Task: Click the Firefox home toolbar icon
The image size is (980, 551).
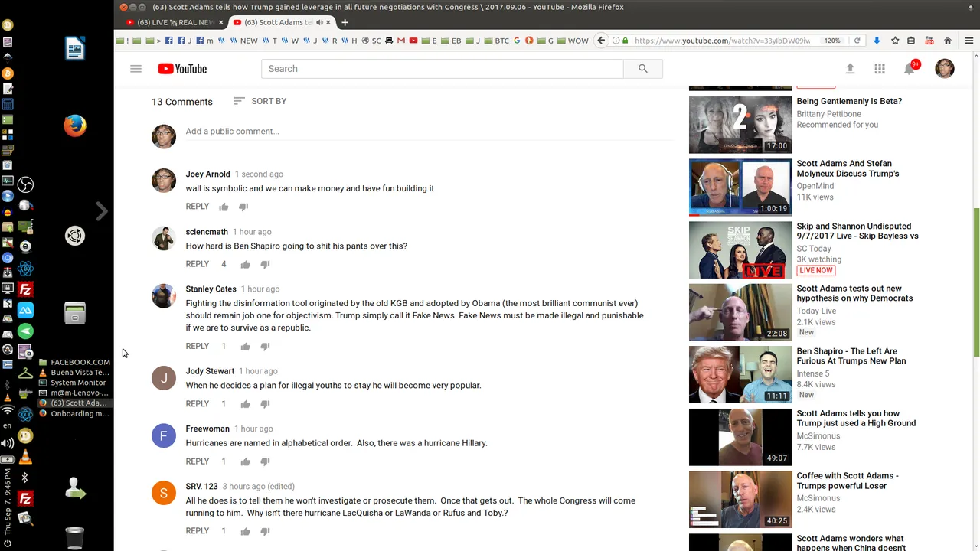Action: coord(948,41)
